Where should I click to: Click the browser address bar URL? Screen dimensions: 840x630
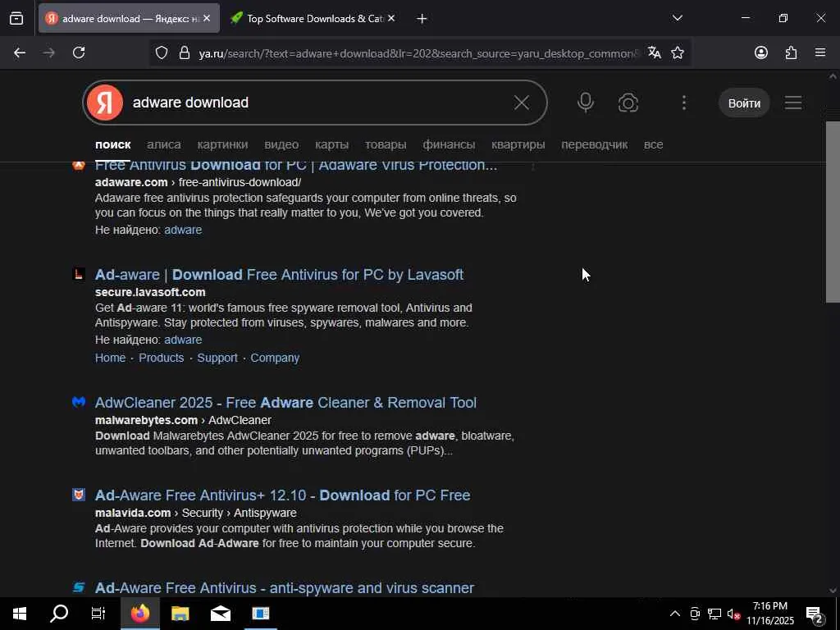tap(418, 53)
